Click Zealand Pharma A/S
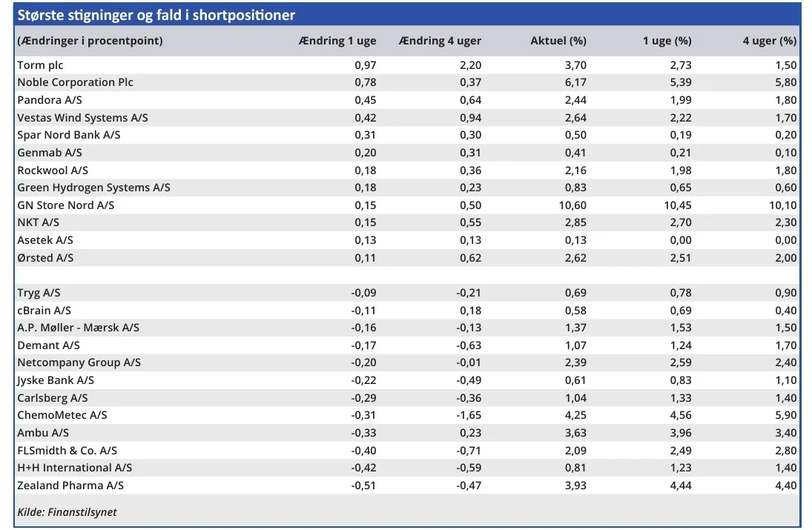This screenshot has height=530, width=812. (70, 486)
